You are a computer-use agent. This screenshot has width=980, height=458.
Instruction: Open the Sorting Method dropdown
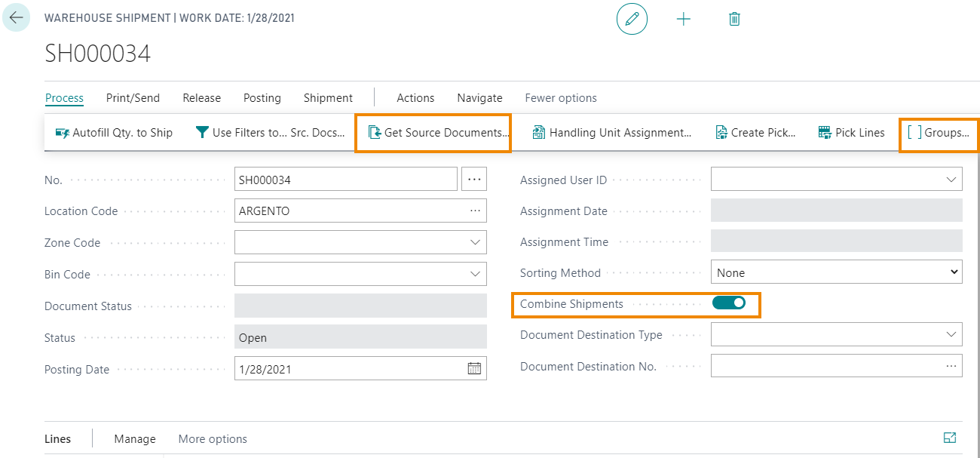click(837, 272)
